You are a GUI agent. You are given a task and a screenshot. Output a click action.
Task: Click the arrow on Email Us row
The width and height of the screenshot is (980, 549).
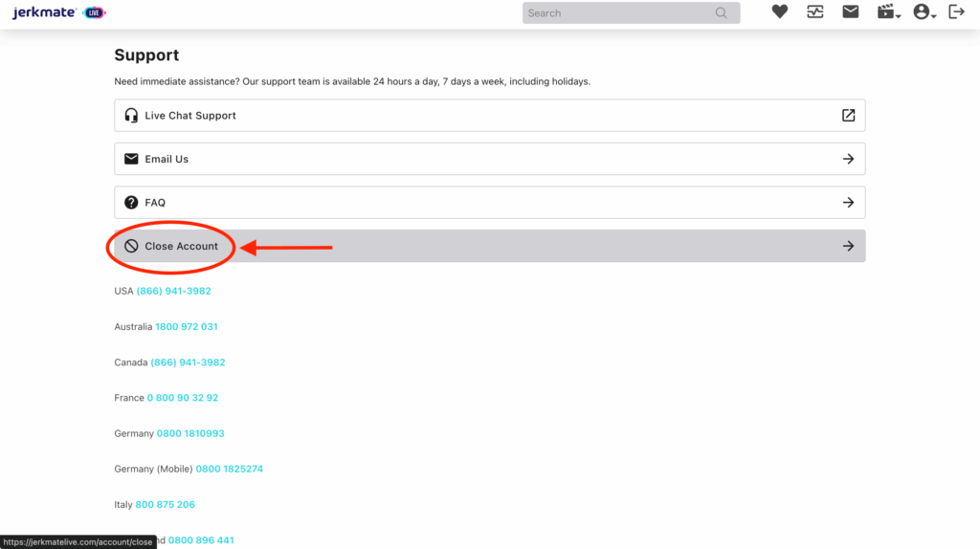848,160
